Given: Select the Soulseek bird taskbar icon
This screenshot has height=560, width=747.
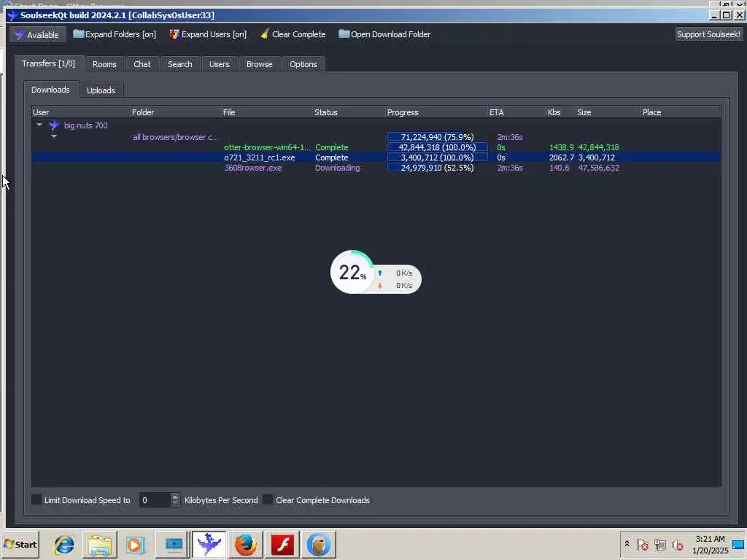Looking at the screenshot, I should click(x=209, y=544).
